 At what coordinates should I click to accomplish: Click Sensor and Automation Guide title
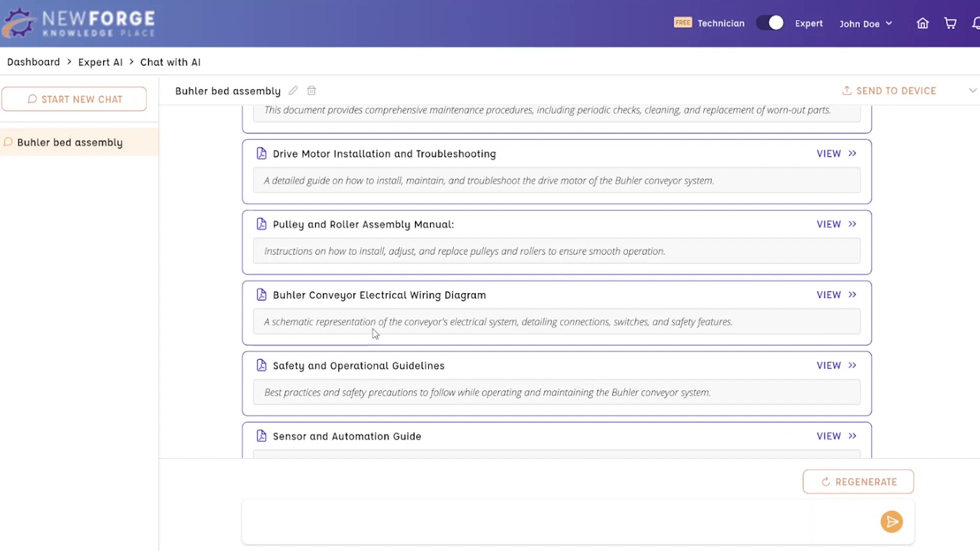click(347, 437)
